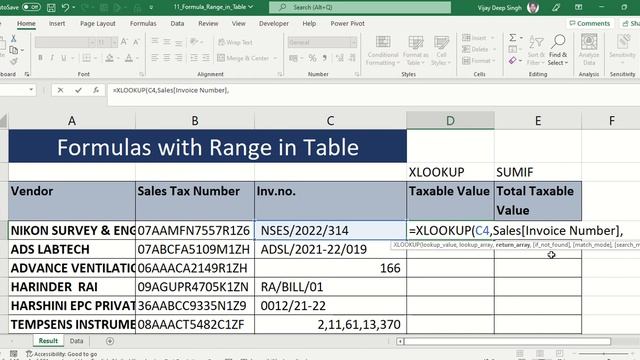Click the Comments button

pos(590,24)
